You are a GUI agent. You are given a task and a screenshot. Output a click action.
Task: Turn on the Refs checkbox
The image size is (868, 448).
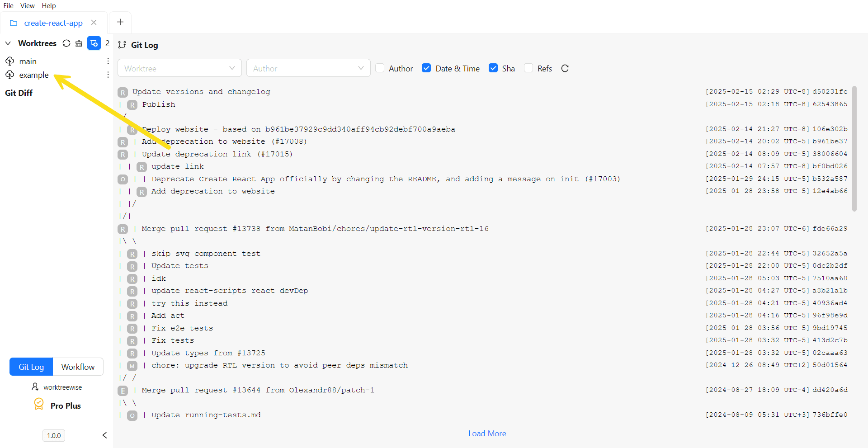[528, 68]
